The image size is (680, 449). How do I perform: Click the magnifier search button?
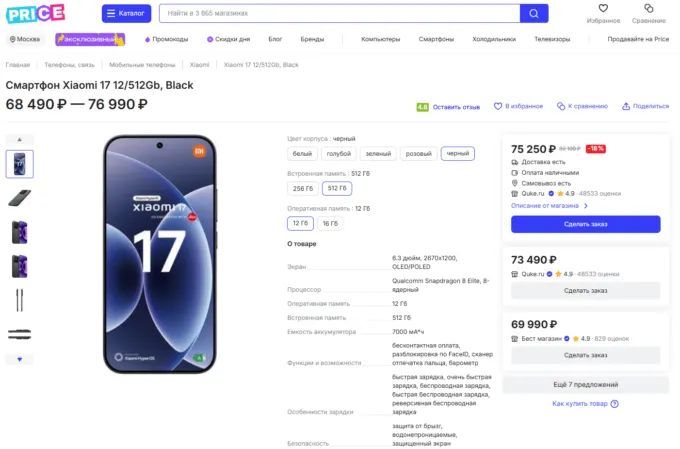tap(534, 13)
